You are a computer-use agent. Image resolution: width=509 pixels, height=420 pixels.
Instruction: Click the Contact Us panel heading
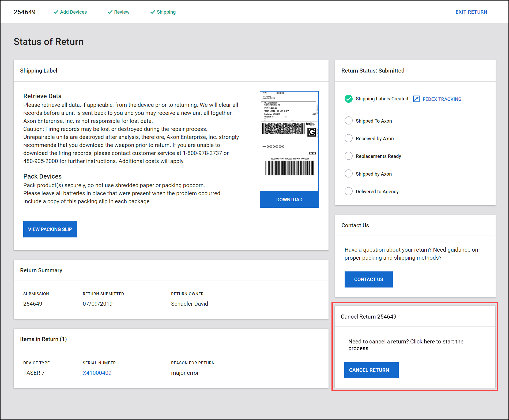coord(355,225)
